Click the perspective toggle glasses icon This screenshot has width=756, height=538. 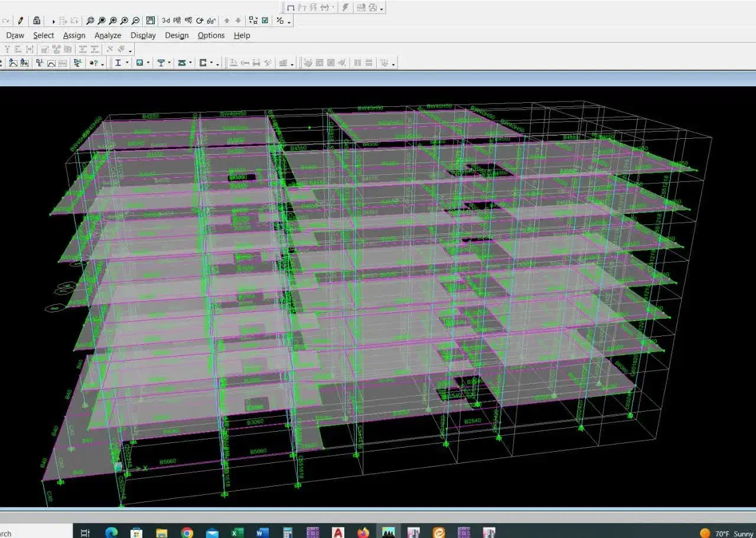tap(211, 21)
